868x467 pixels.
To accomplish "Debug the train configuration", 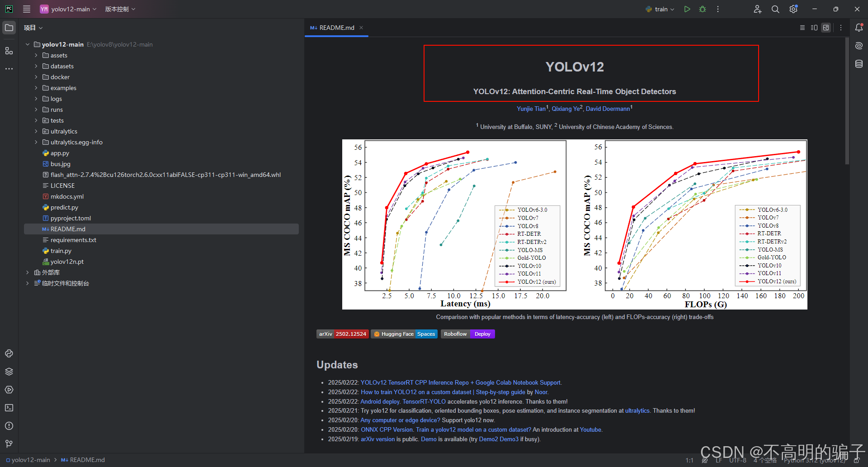I will tap(703, 9).
